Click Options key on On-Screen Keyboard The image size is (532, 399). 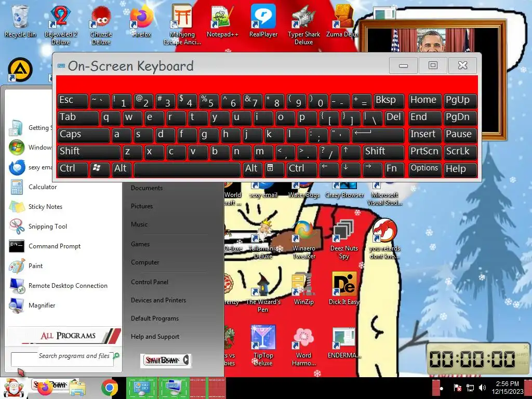425,169
